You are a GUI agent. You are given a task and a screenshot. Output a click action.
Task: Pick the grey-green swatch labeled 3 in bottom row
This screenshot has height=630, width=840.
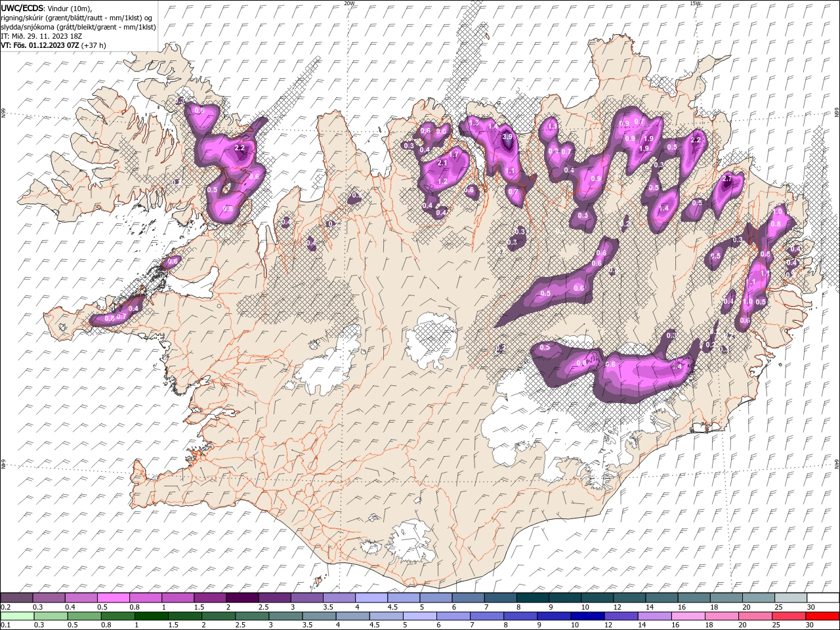pos(285,616)
